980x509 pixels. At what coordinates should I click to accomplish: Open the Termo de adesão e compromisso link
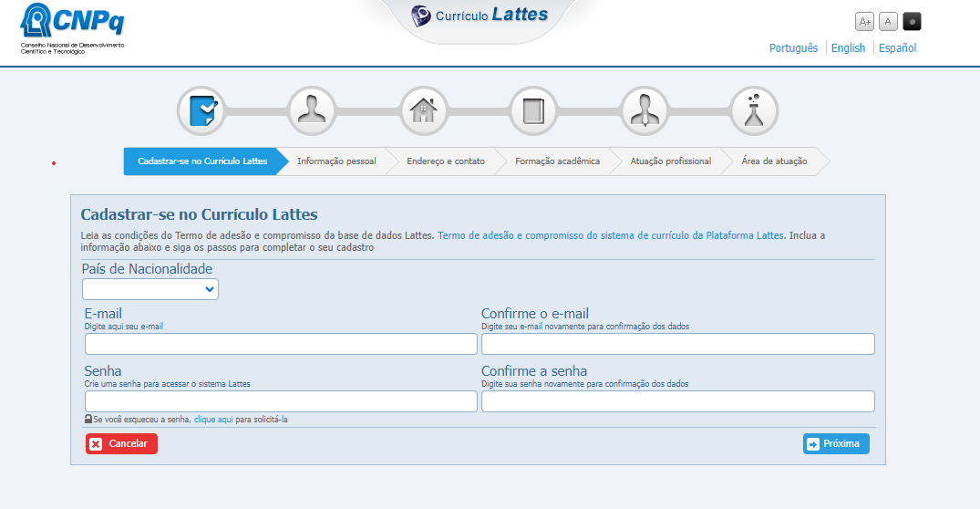610,235
